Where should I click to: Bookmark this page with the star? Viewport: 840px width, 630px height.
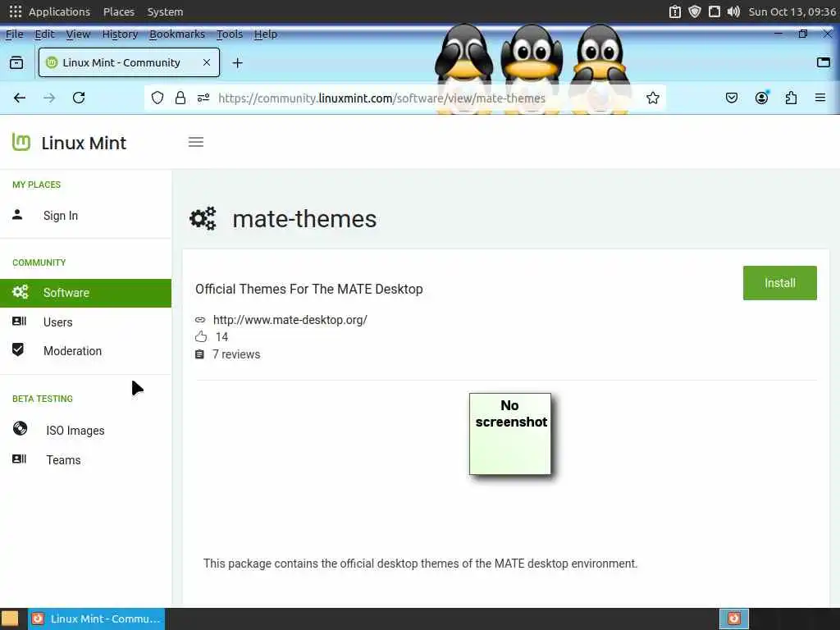tap(652, 98)
